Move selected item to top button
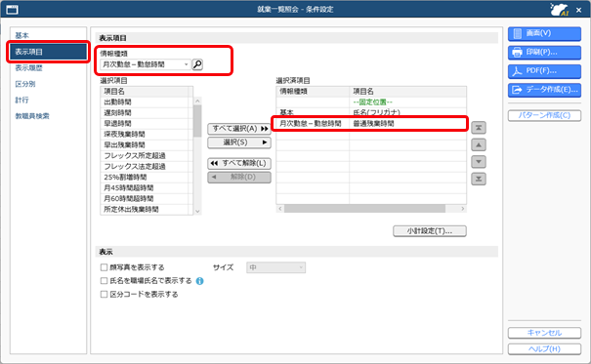The width and height of the screenshot is (591, 364). [x=479, y=128]
